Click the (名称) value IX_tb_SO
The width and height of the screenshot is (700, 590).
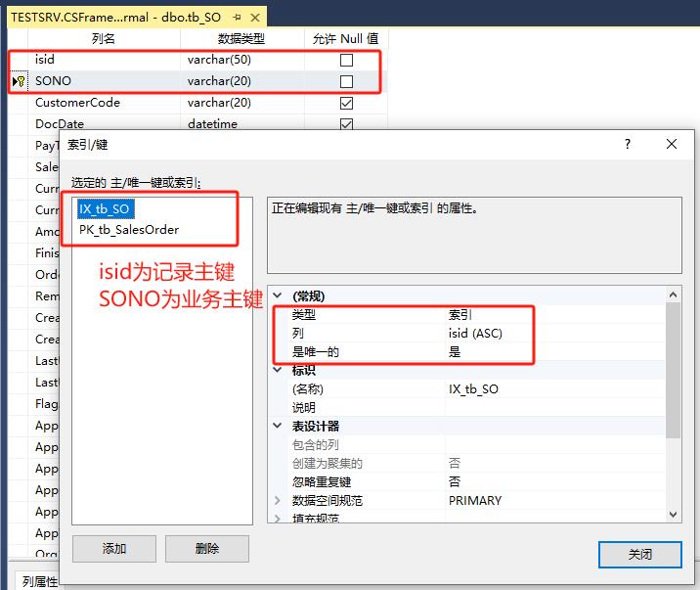point(473,389)
